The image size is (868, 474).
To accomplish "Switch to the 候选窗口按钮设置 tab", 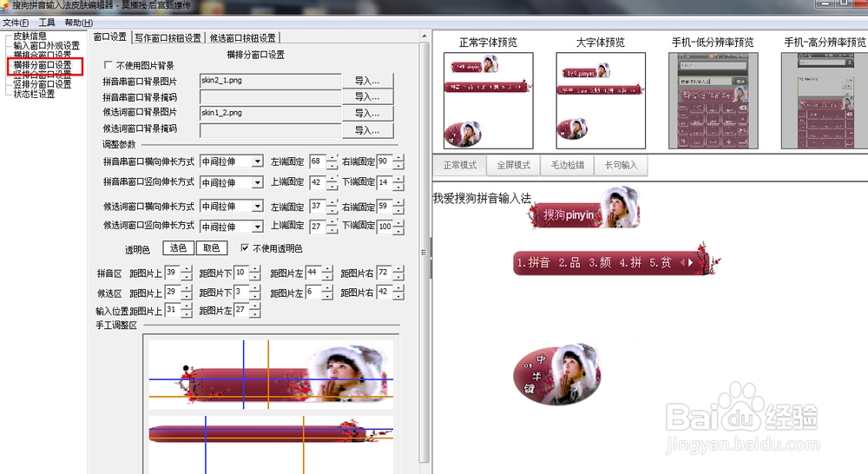I will (x=242, y=37).
